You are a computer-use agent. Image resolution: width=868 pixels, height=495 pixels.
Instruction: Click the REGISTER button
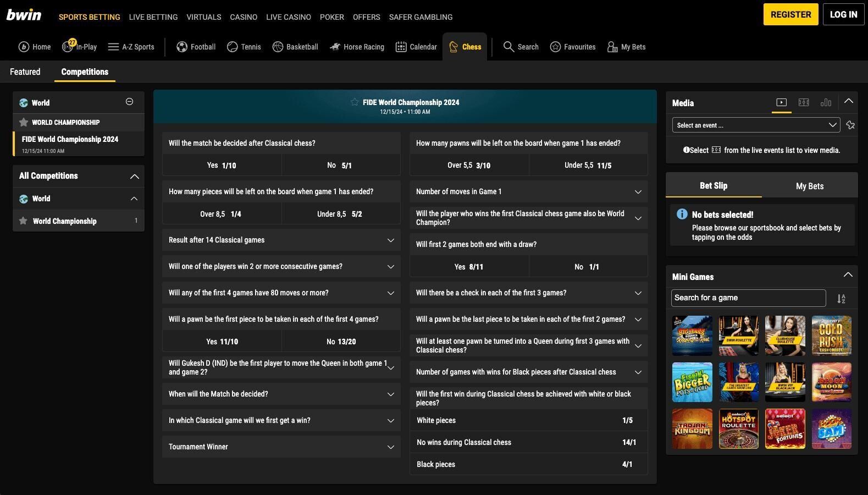tap(790, 15)
